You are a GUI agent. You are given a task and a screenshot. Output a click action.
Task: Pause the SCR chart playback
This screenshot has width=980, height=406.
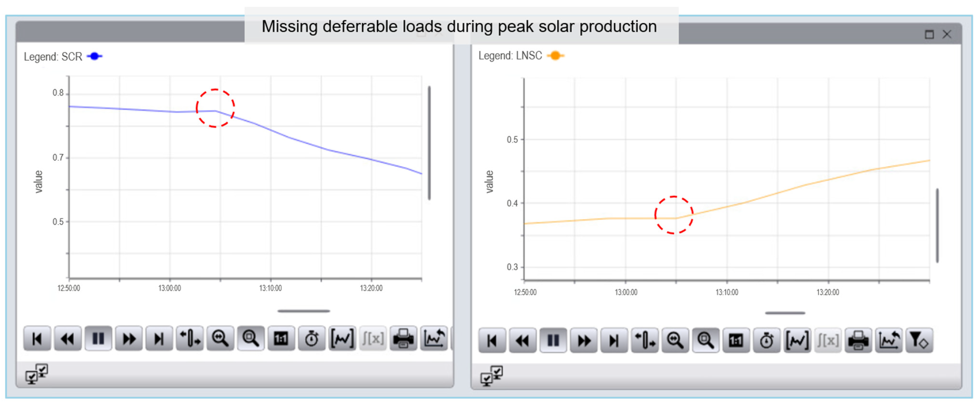tap(98, 338)
